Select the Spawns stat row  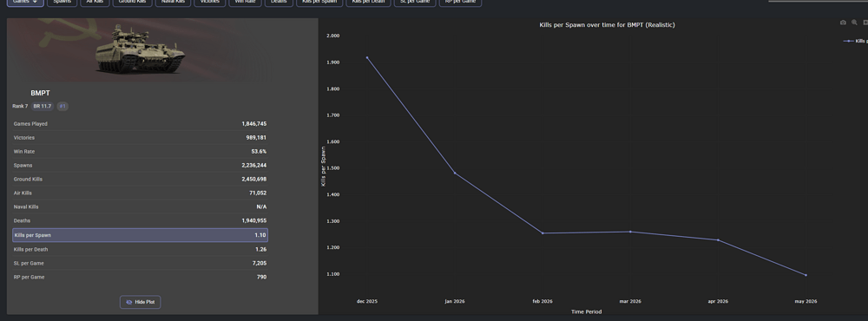tap(140, 166)
